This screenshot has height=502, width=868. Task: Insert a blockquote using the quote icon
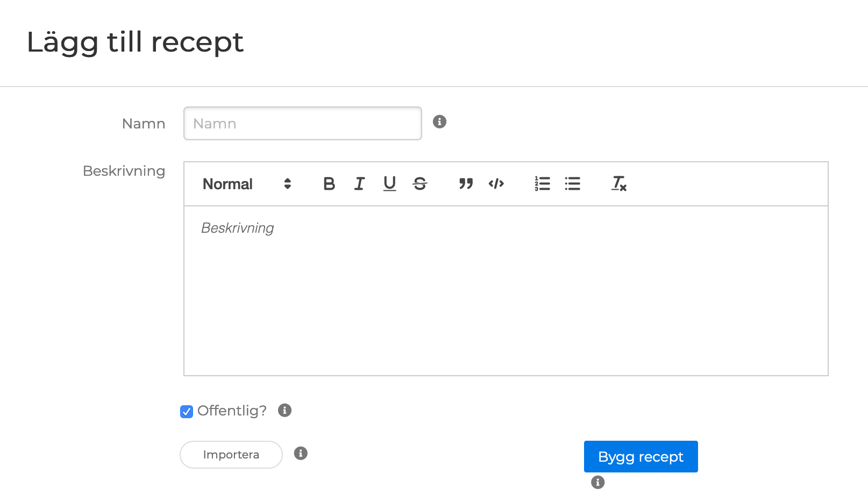point(466,184)
